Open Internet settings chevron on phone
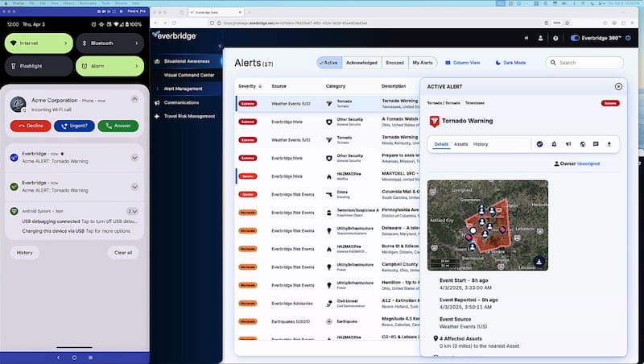This screenshot has width=644, height=364. (65, 43)
